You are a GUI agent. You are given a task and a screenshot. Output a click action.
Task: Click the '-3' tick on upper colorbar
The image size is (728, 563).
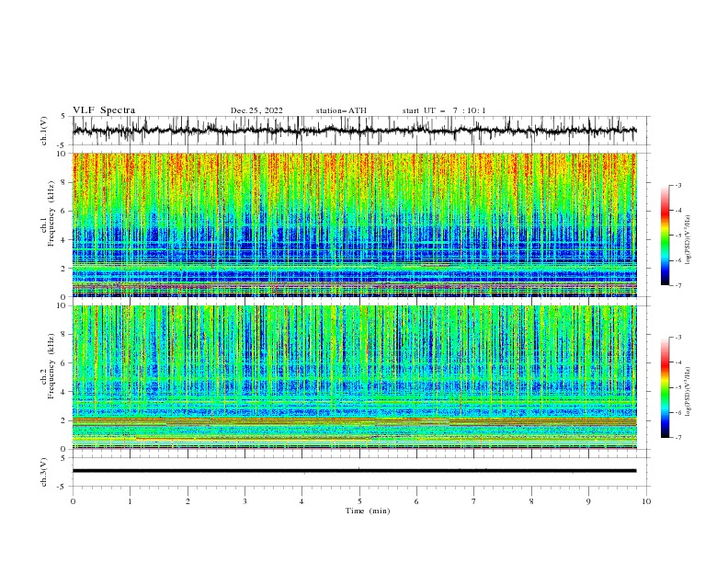pyautogui.click(x=677, y=185)
